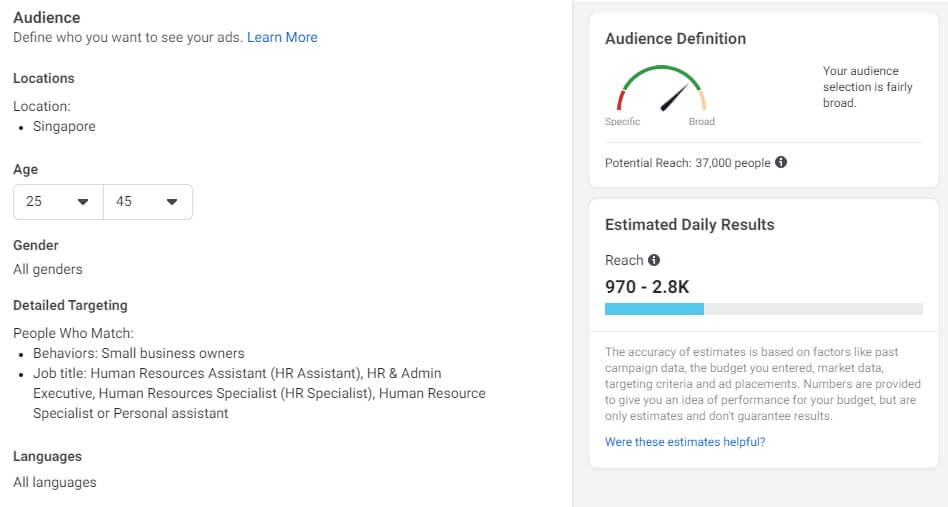Open the Learn More link
948x507 pixels.
point(282,37)
